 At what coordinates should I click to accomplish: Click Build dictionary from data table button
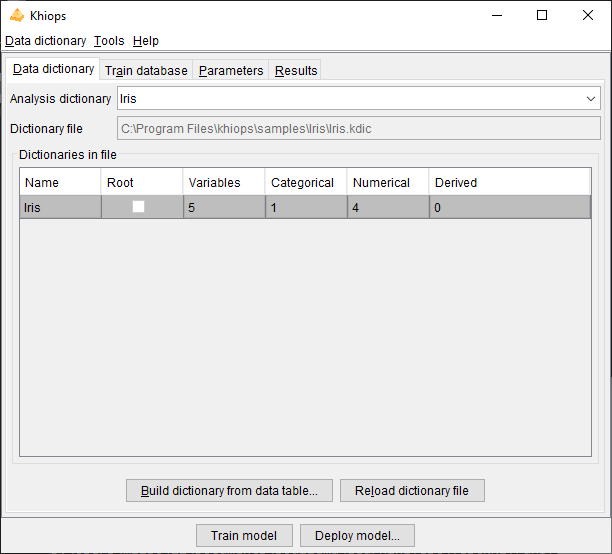[229, 491]
